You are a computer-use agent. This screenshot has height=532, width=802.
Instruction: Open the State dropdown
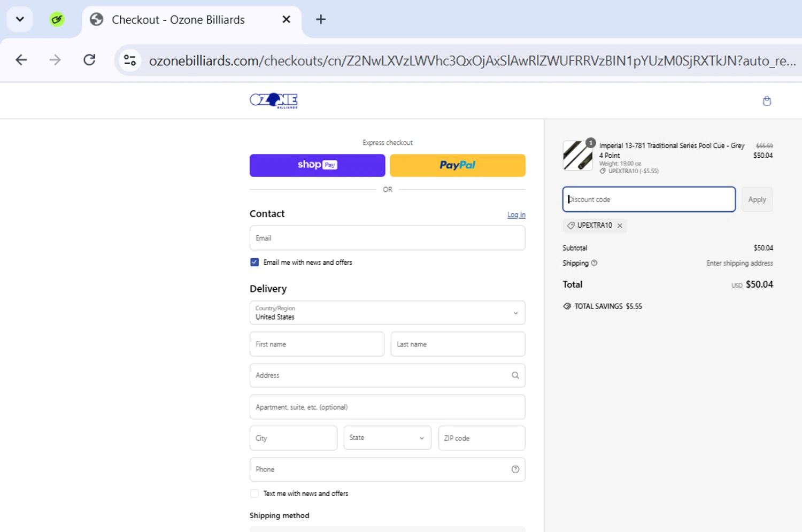tap(387, 438)
